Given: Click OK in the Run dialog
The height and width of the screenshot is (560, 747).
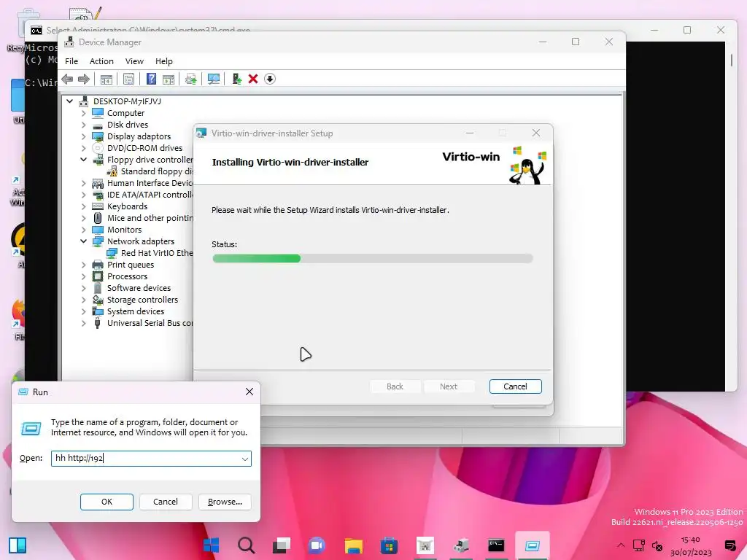Looking at the screenshot, I should click(107, 502).
